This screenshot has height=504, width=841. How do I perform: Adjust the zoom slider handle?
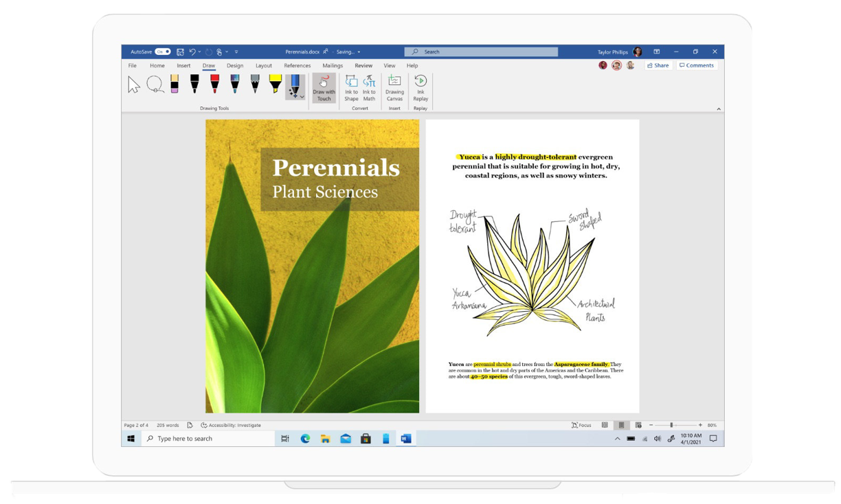671,425
